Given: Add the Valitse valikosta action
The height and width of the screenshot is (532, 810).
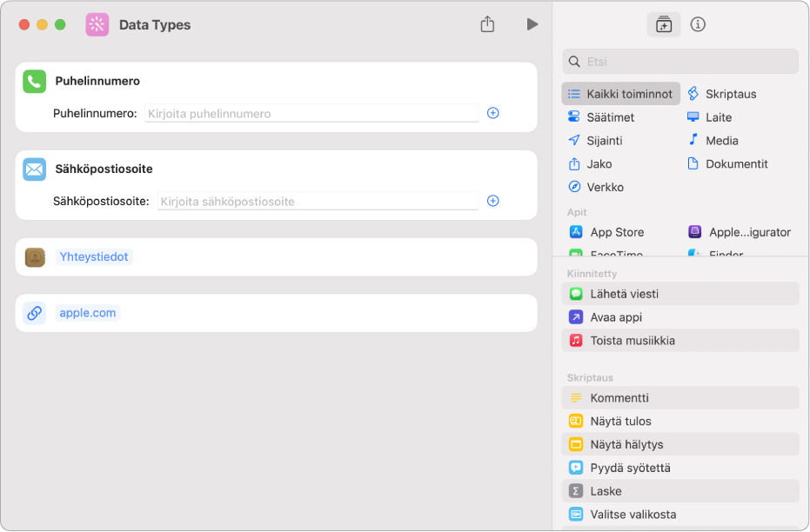Looking at the screenshot, I should (x=680, y=515).
